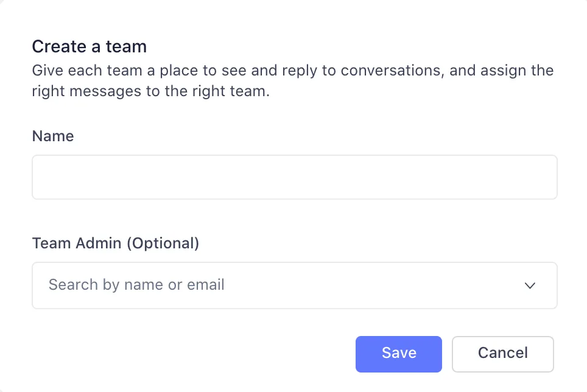Click the Name field label
Image resolution: width=587 pixels, height=392 pixels.
click(x=53, y=136)
